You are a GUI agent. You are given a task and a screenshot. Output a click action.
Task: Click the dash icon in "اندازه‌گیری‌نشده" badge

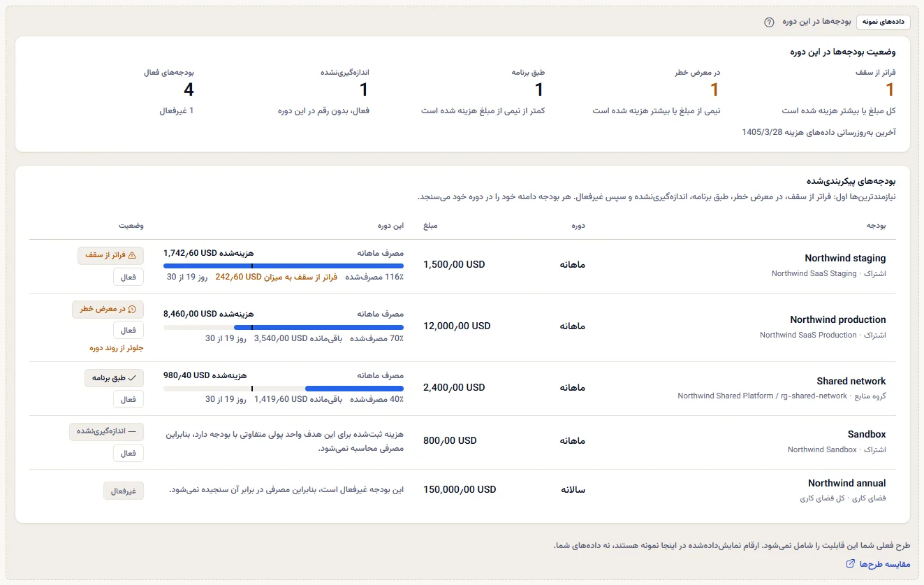pyautogui.click(x=132, y=432)
